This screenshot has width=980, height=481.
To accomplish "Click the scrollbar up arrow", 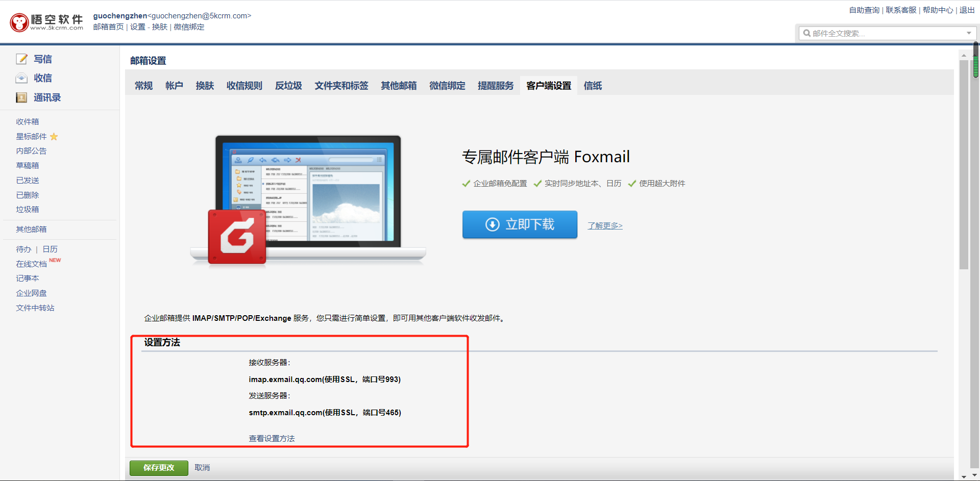I will pos(964,55).
